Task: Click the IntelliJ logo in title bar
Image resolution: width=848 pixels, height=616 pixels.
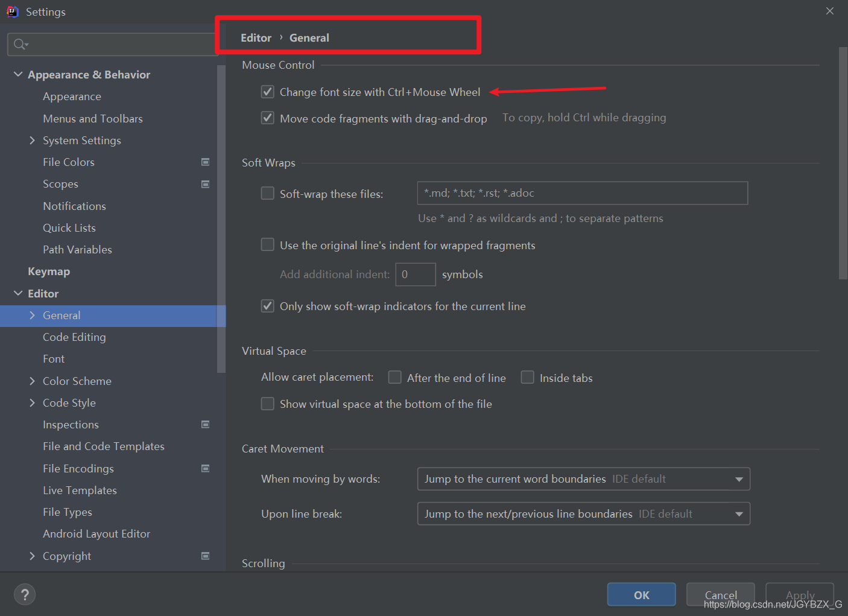Action: 12,11
